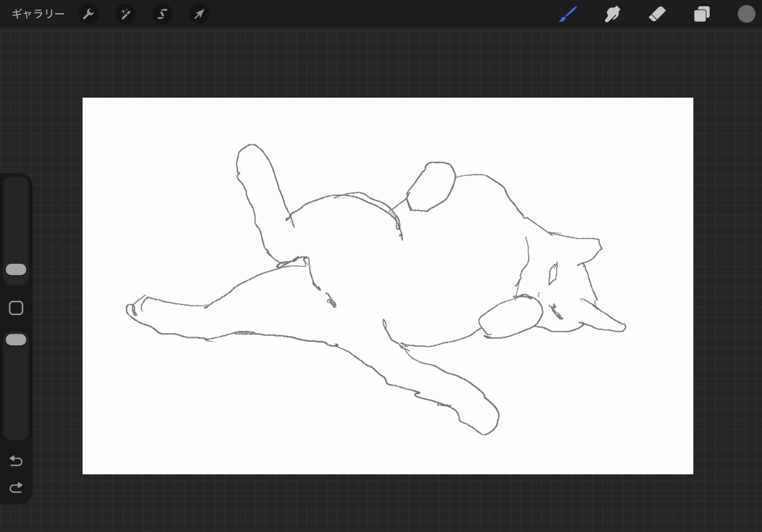Screen dimensions: 762x532
Task: Open the gray active color swatch
Action: 746,14
